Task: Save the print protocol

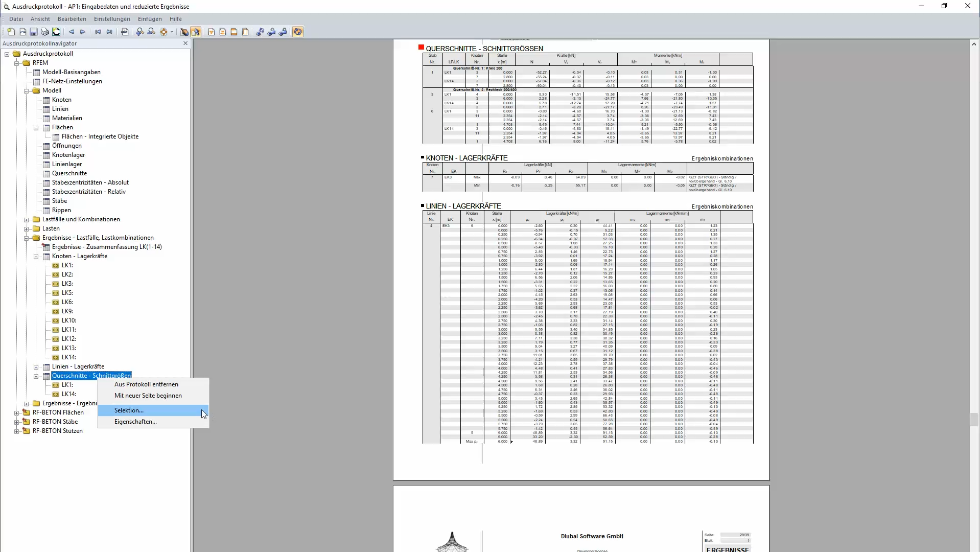Action: click(33, 32)
